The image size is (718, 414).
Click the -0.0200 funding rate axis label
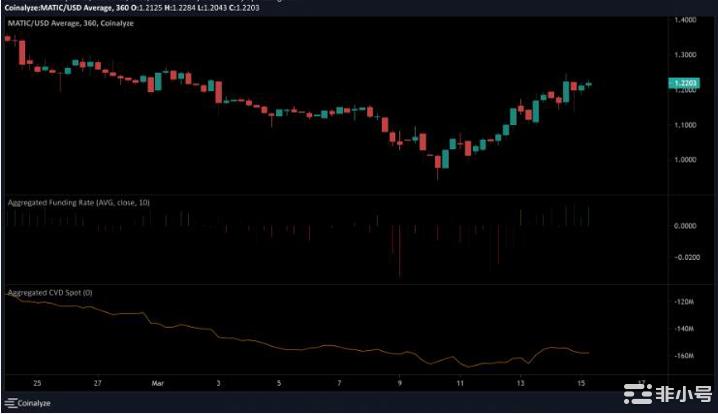(686, 257)
